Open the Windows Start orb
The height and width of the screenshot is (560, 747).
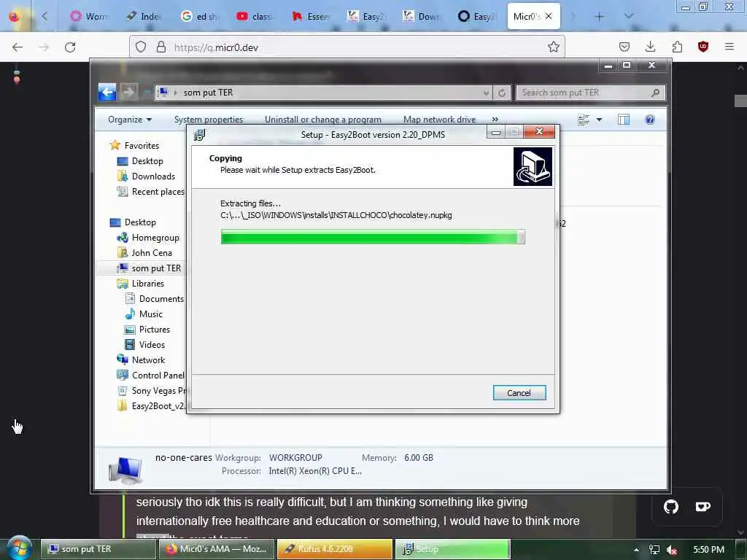pyautogui.click(x=19, y=548)
